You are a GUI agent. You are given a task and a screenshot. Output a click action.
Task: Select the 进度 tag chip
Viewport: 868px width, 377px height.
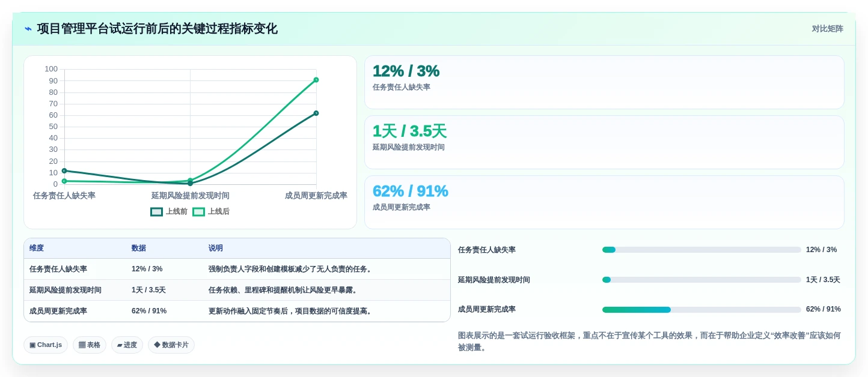tap(127, 345)
